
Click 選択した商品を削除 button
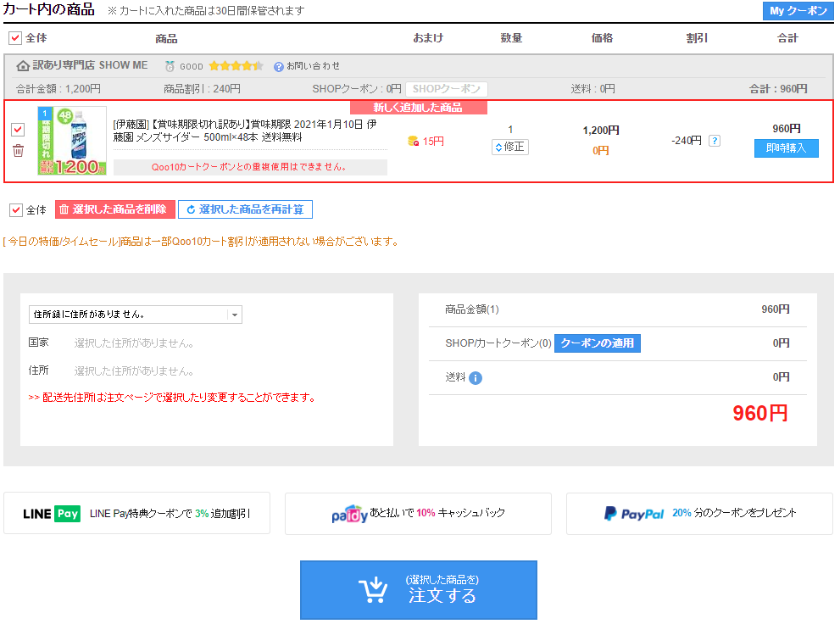(115, 209)
